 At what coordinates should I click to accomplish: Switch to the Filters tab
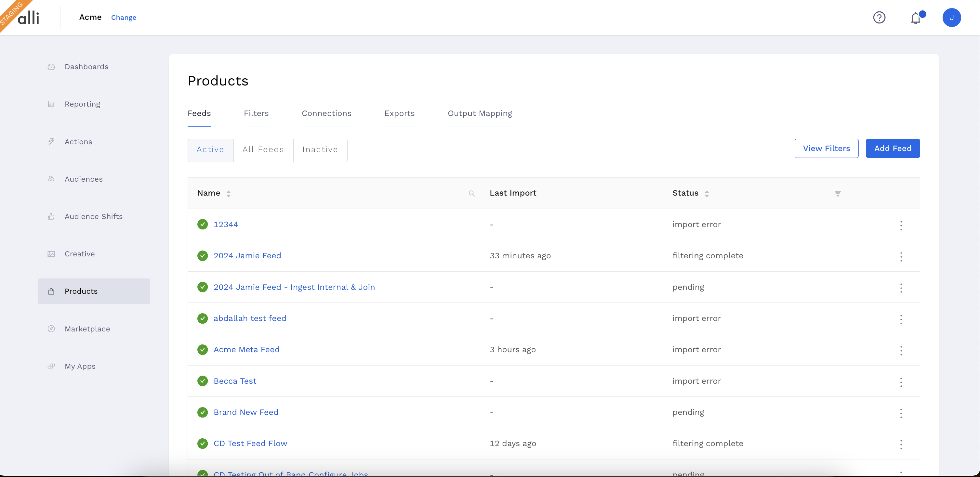pyautogui.click(x=256, y=113)
